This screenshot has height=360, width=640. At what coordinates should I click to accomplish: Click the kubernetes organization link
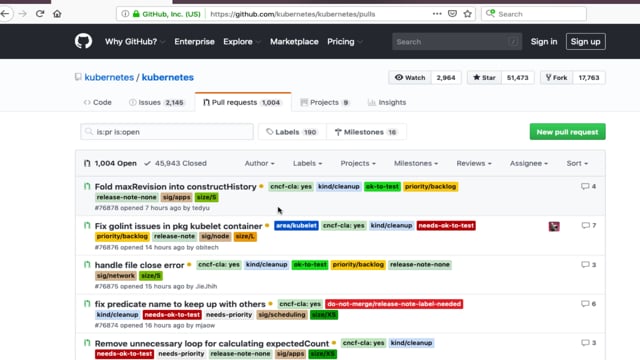click(x=109, y=77)
